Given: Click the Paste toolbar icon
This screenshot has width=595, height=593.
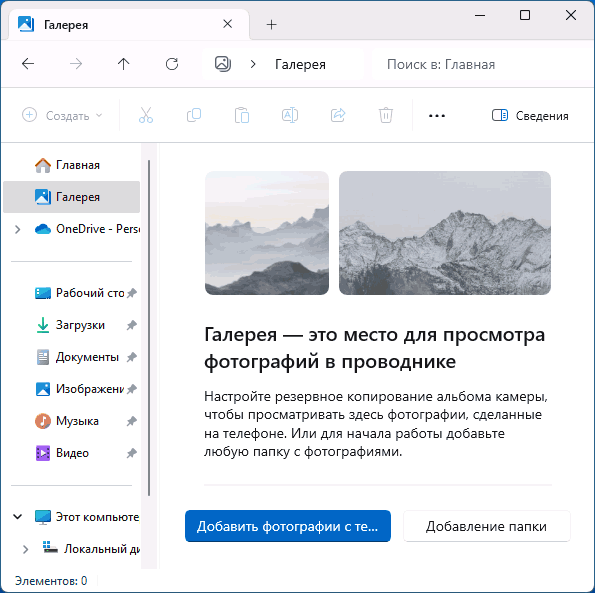Looking at the screenshot, I should tap(242, 115).
